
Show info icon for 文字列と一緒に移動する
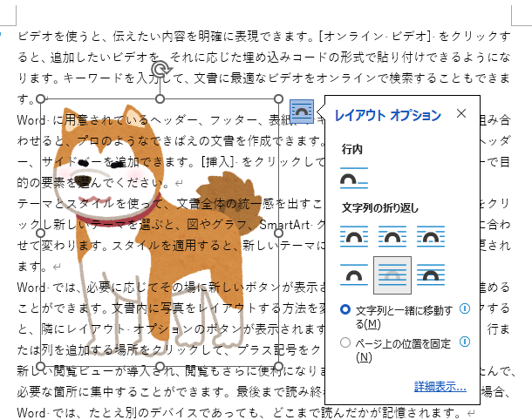[x=465, y=308]
